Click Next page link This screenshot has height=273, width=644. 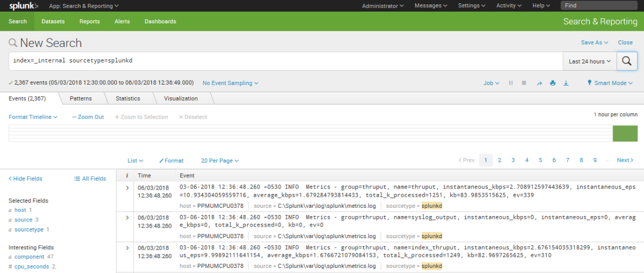coord(625,160)
